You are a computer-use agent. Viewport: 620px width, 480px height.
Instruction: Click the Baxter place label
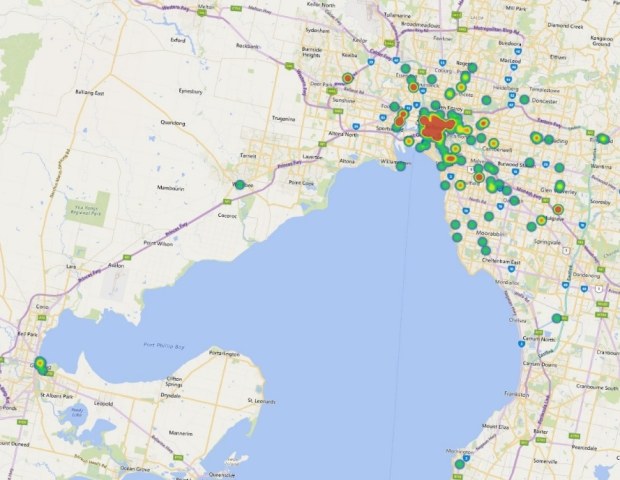[541, 431]
